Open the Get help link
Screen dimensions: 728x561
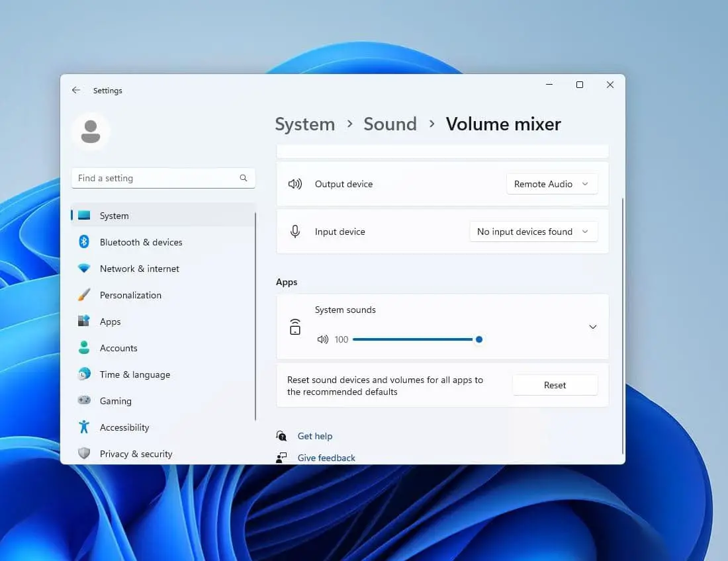(315, 436)
